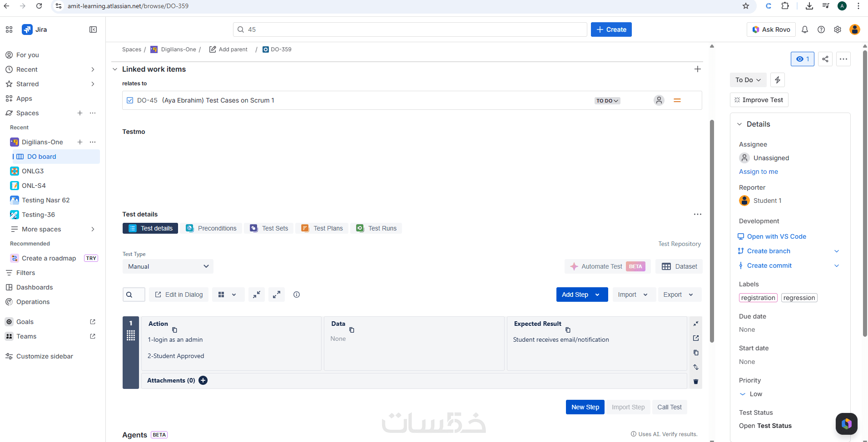Image resolution: width=868 pixels, height=442 pixels.
Task: Open the settings gear
Action: 838,29
